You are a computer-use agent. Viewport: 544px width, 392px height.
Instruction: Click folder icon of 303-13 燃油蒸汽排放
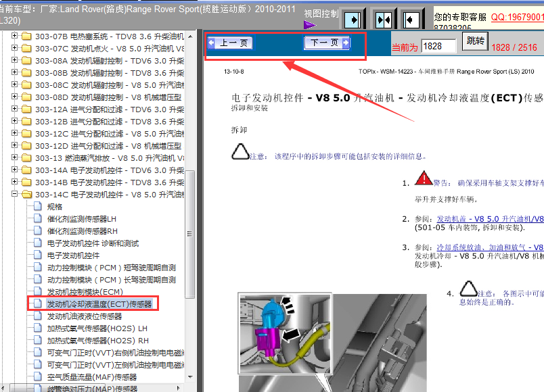26,157
